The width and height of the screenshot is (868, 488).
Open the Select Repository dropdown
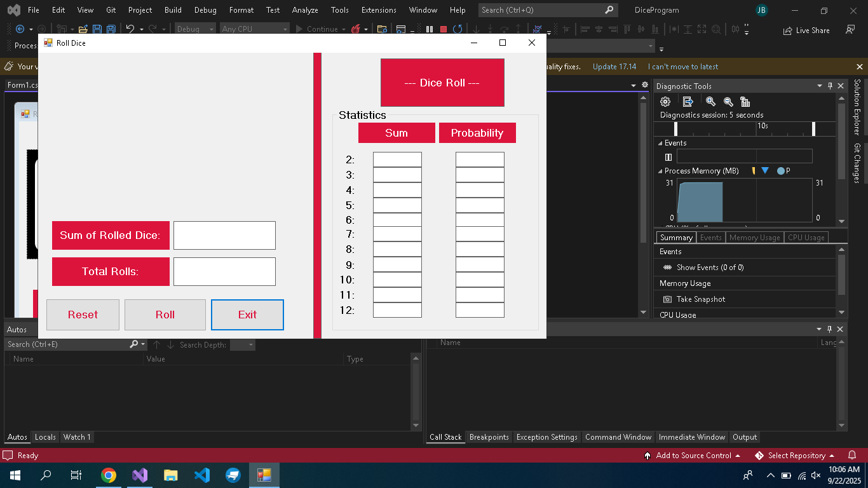pos(796,456)
